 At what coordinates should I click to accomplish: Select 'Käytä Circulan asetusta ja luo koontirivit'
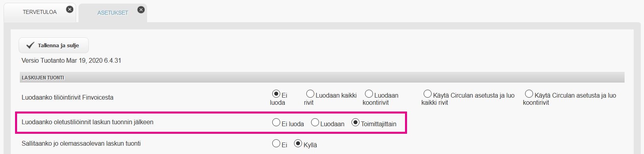[529, 94]
